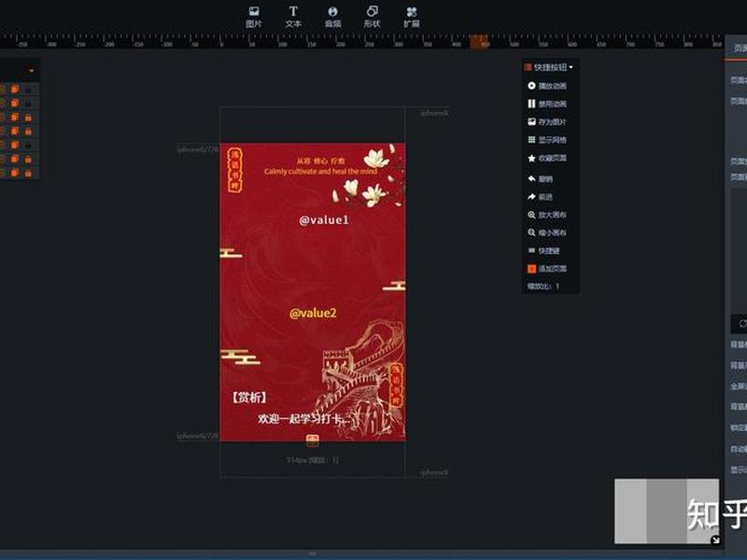The image size is (747, 560).
Task: Toggle 显示网格 to show the grid
Action: click(x=547, y=140)
